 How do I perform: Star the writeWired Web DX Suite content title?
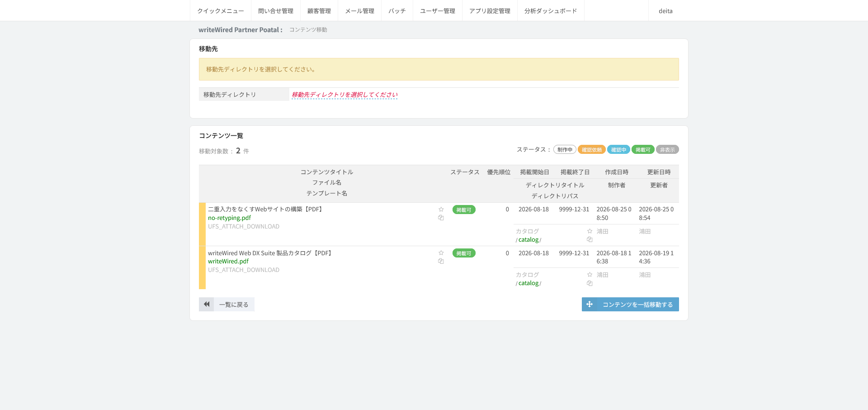pos(441,253)
